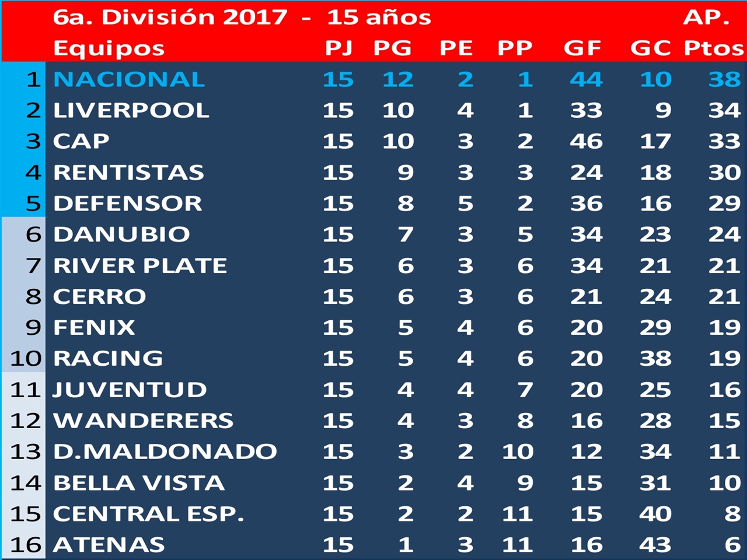Click CAP's 46 goals-for value

586,141
